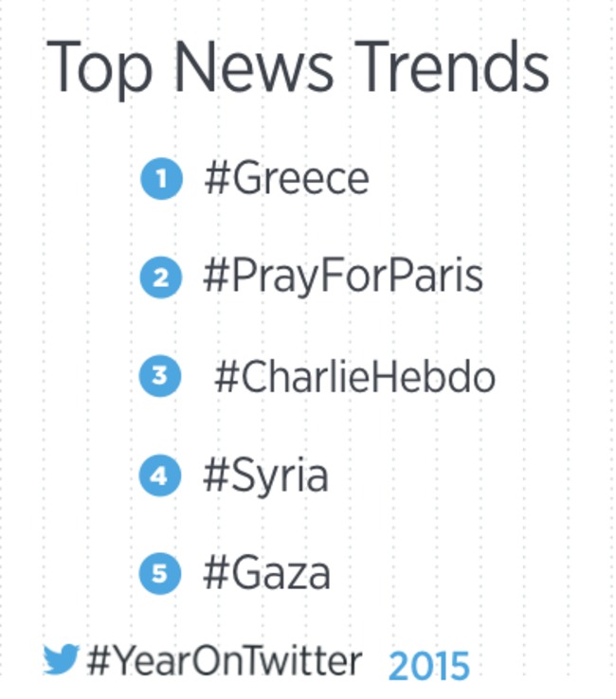Open the #Greece hashtag

point(287,179)
